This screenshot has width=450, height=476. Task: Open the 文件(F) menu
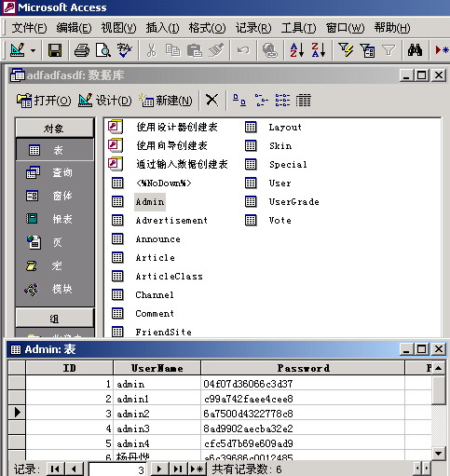29,28
